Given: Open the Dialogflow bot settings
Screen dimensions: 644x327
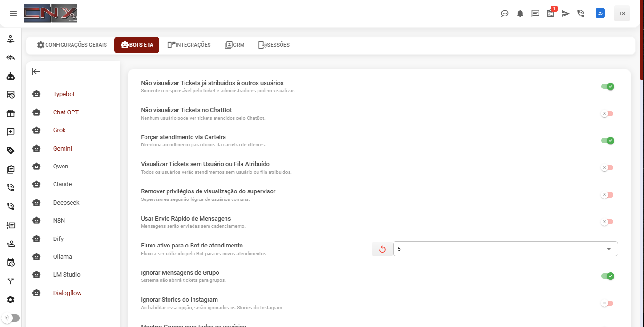Looking at the screenshot, I should pyautogui.click(x=67, y=293).
